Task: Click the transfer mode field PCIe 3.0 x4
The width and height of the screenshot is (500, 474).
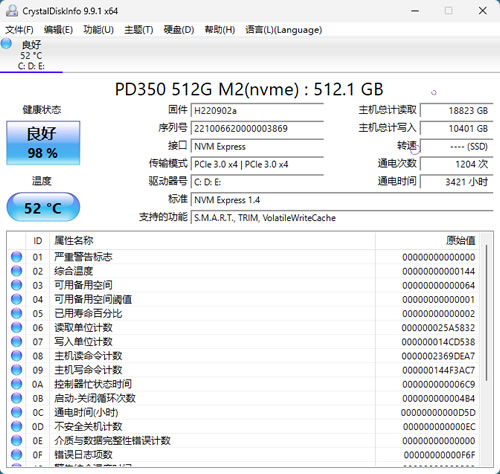Action: [x=257, y=164]
